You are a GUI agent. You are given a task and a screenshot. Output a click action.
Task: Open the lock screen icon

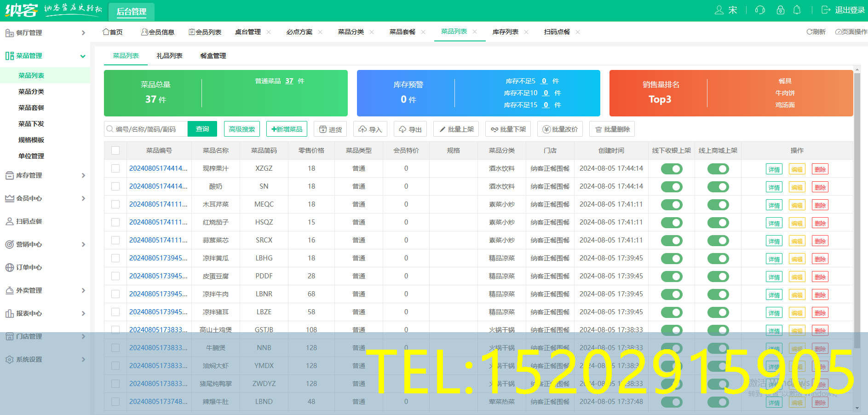[x=780, y=10]
